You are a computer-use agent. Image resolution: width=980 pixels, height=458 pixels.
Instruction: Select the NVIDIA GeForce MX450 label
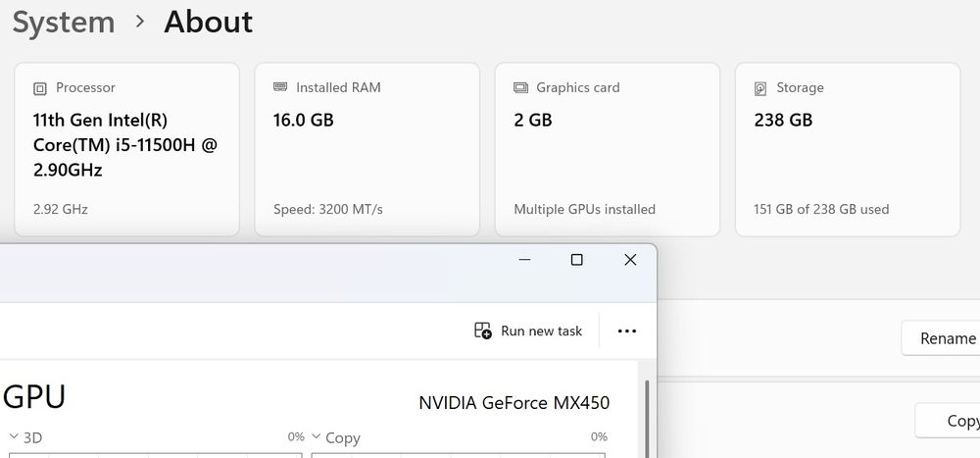tap(514, 402)
